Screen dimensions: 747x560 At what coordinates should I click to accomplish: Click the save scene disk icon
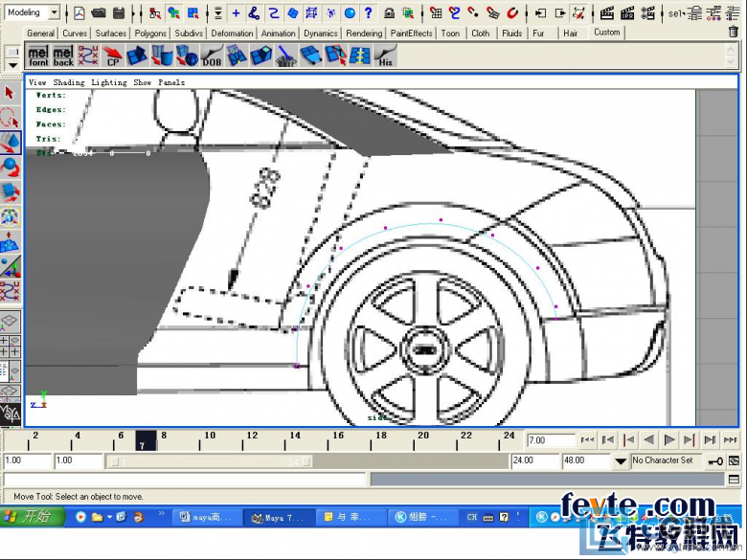[118, 13]
